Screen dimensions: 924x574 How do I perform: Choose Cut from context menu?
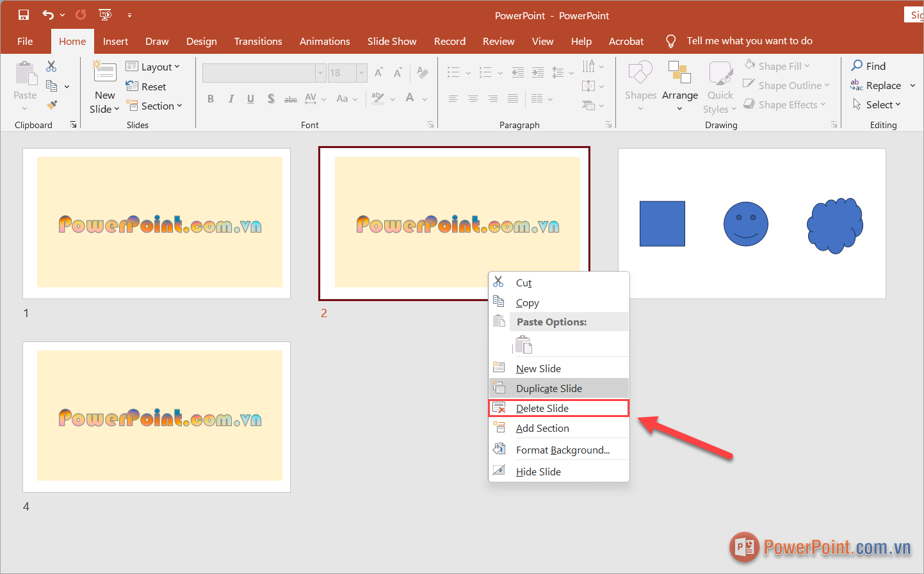(559, 283)
